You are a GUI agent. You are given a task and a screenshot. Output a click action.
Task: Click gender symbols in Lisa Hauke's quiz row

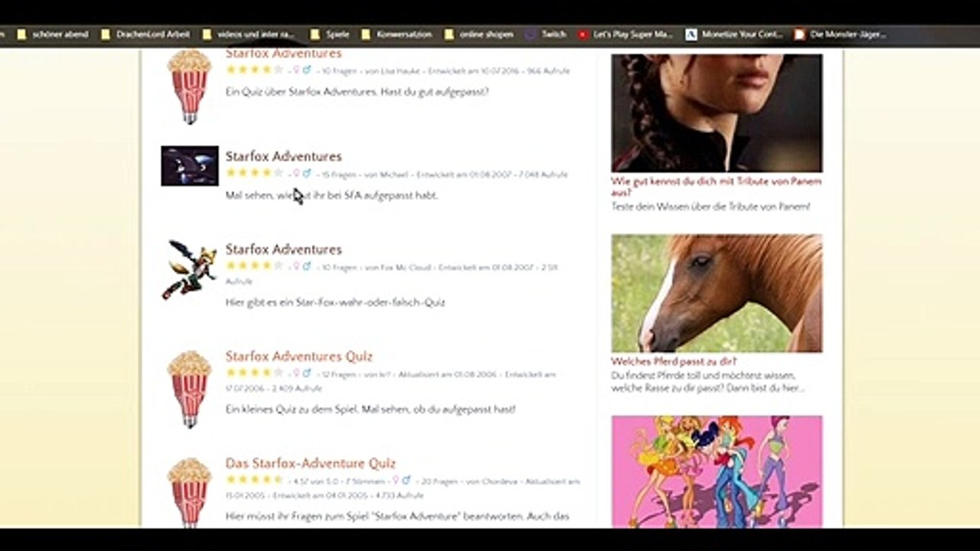tap(302, 70)
